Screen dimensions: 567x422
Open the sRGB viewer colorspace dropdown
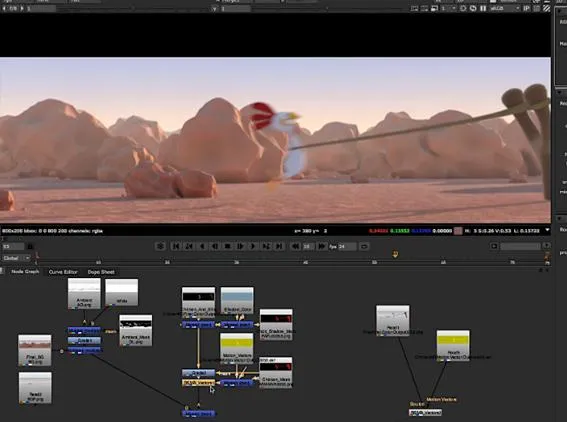[504, 8]
